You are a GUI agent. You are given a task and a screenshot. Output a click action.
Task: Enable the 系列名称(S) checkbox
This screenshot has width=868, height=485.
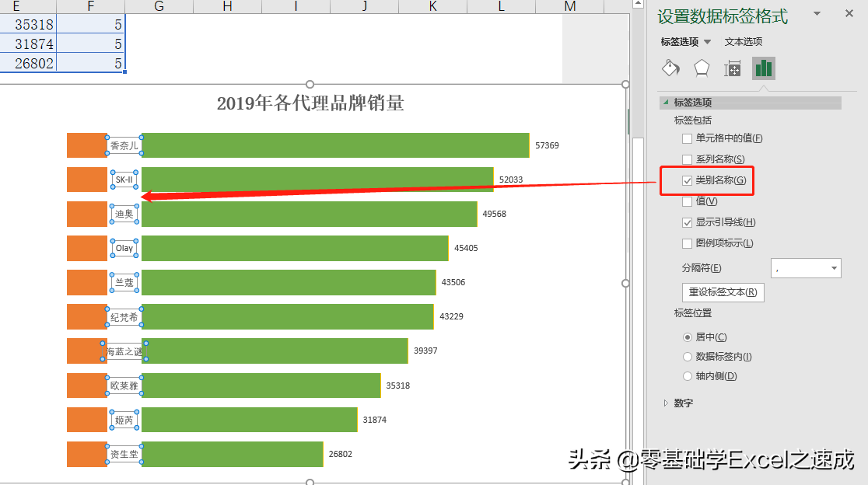click(x=688, y=159)
